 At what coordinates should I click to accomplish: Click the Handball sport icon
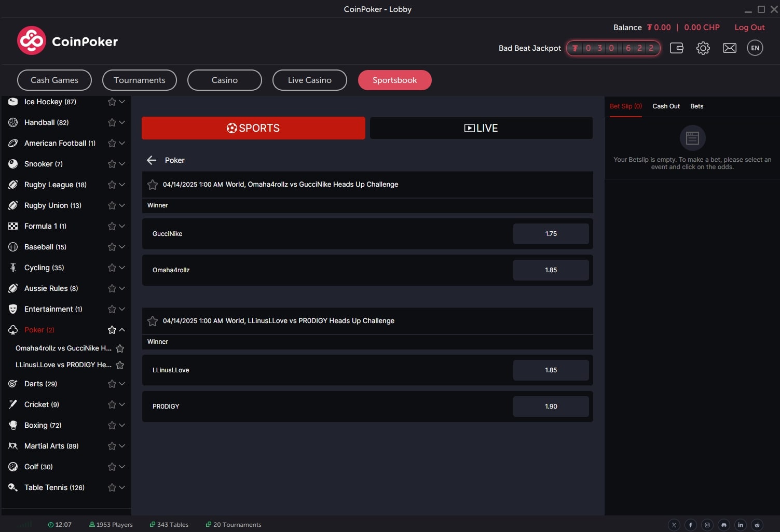(13, 122)
